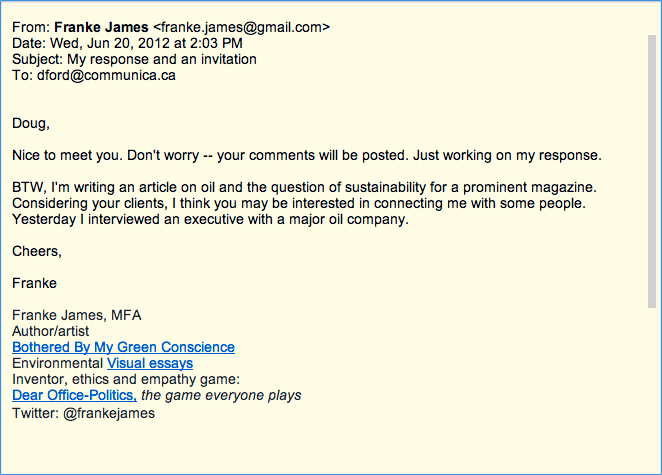662x475 pixels.
Task: Click the sender name Franke James
Action: [101, 27]
